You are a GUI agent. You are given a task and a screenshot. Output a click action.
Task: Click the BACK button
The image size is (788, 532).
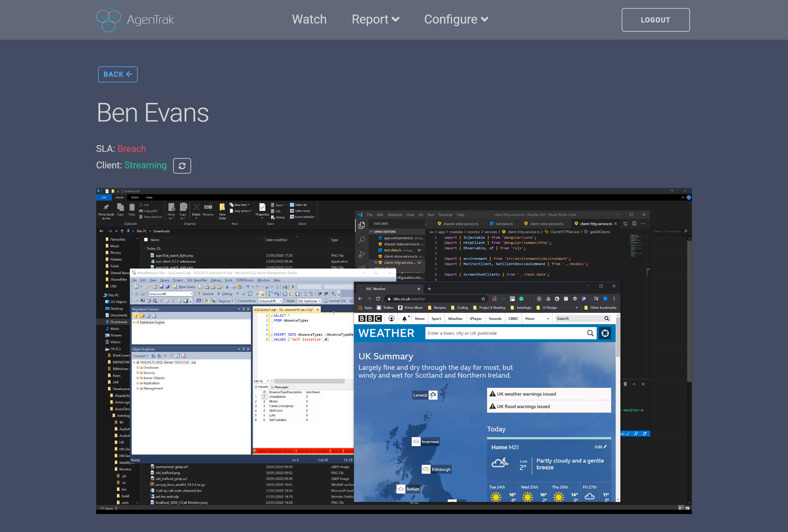point(118,74)
